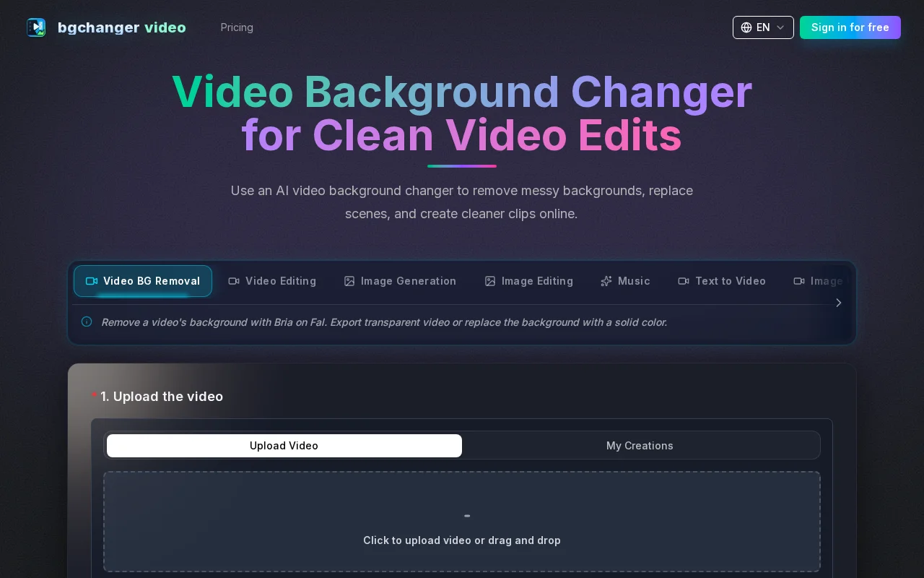Viewport: 924px width, 578px height.
Task: Click the Image Editing picture icon
Action: point(490,281)
